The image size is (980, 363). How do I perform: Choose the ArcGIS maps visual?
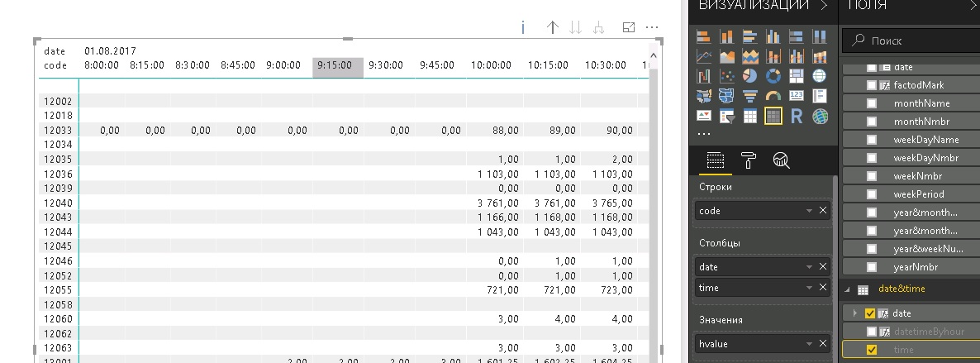tap(820, 116)
